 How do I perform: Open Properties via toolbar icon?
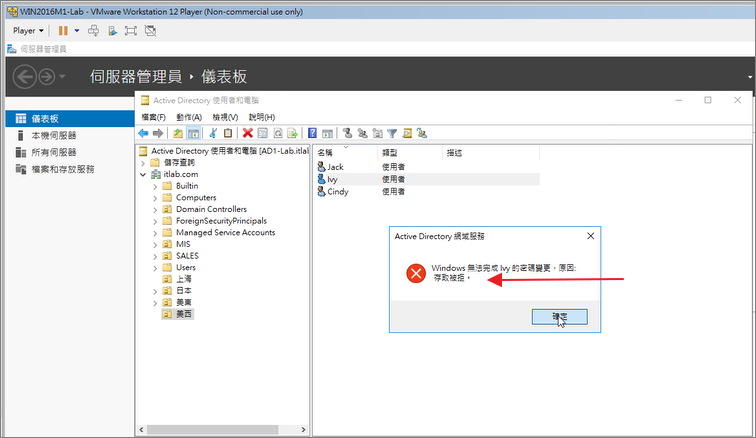(x=262, y=133)
